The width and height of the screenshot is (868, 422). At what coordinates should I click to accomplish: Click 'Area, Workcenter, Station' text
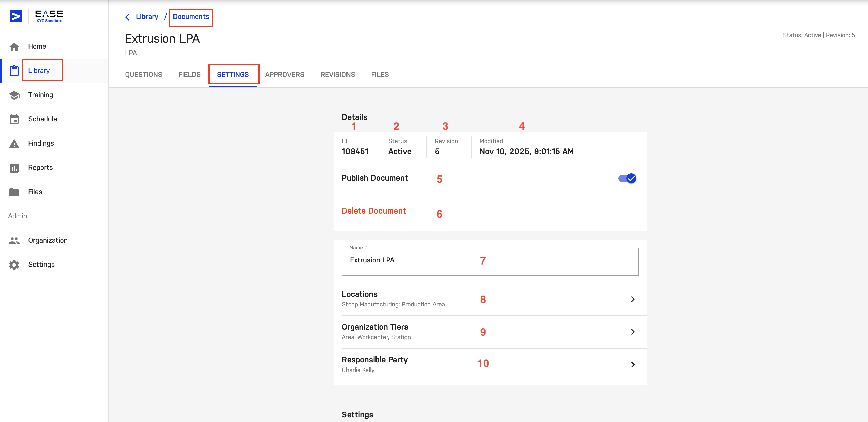[377, 337]
